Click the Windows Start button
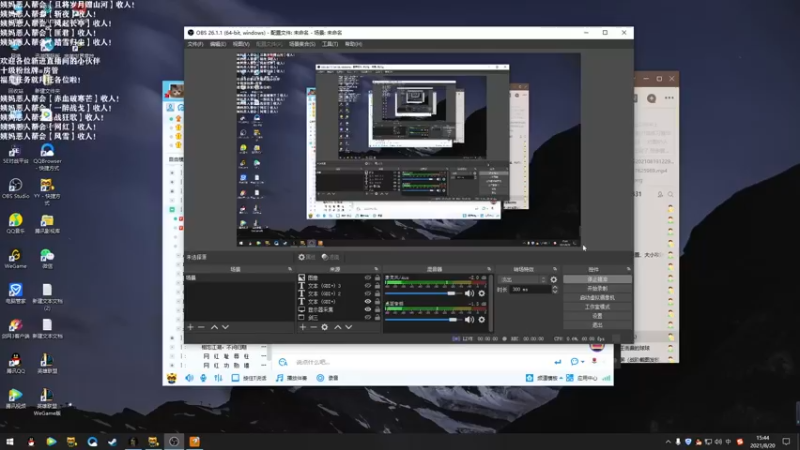This screenshot has height=450, width=800. click(10, 441)
